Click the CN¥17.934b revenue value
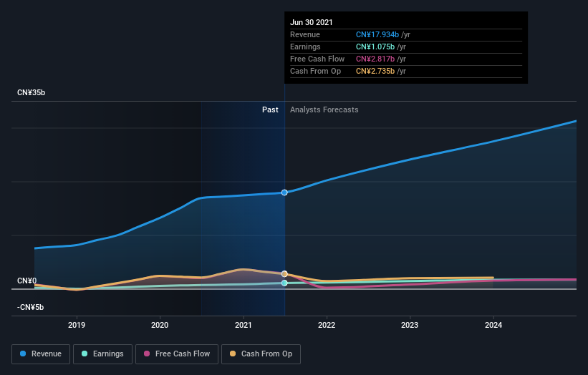The image size is (588, 375). [377, 34]
